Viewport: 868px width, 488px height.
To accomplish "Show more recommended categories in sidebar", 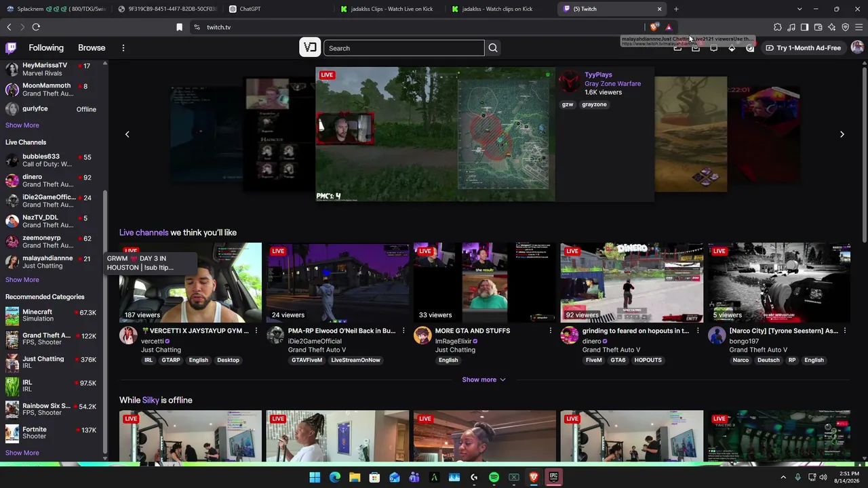I will click(22, 453).
